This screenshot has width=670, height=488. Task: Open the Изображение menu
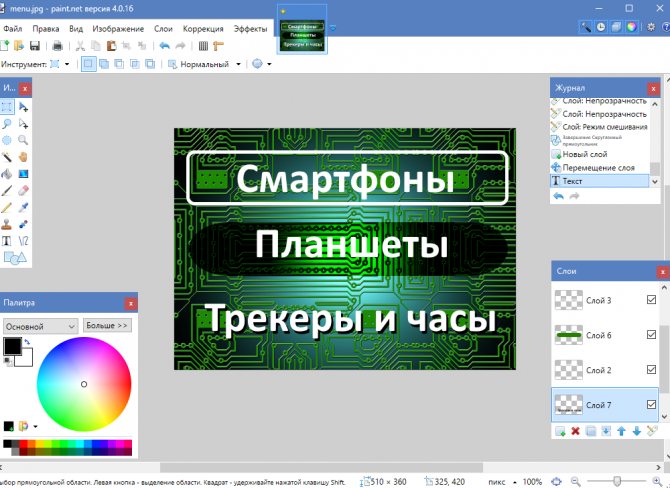click(118, 29)
